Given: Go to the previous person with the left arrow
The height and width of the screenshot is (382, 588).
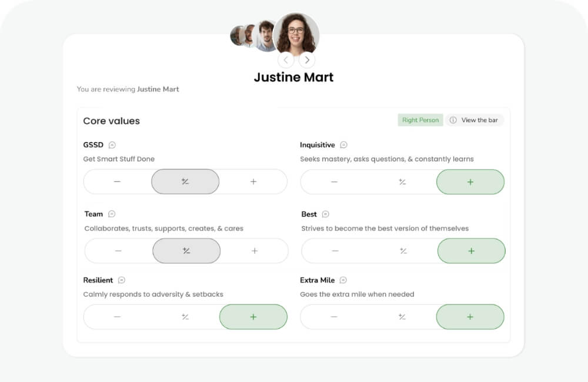Looking at the screenshot, I should coord(286,60).
